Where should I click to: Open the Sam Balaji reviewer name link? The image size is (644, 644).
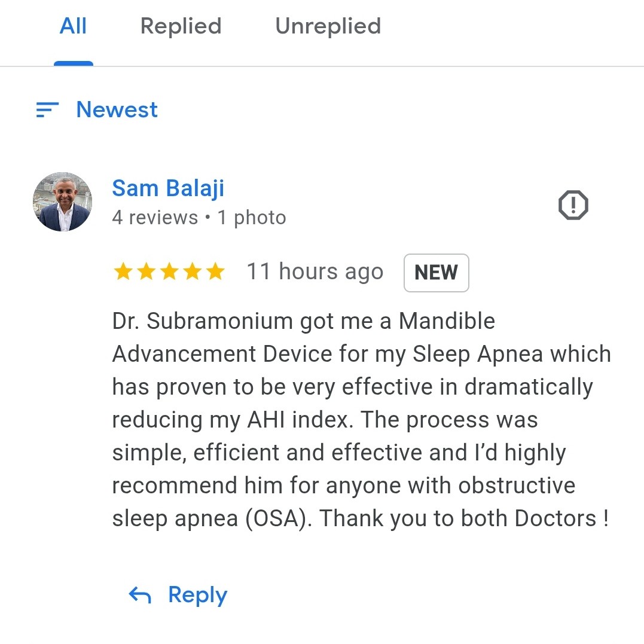(168, 189)
